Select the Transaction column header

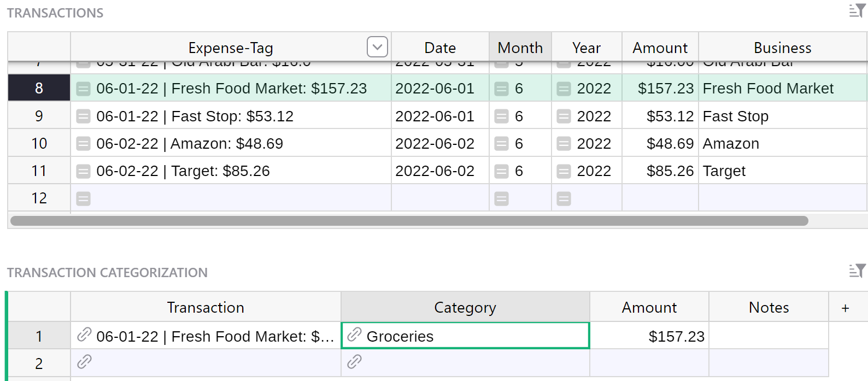coord(206,307)
